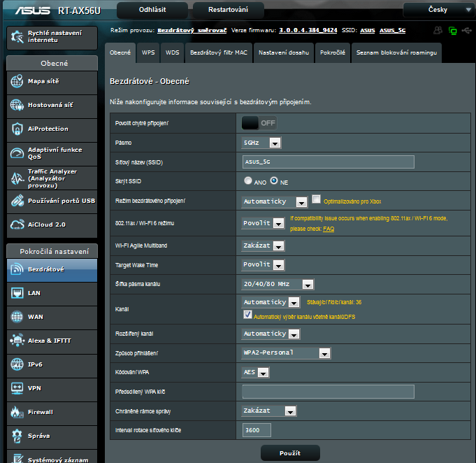Open AiCloud 2.0 cloud icon
This screenshot has width=476, height=463.
point(17,225)
